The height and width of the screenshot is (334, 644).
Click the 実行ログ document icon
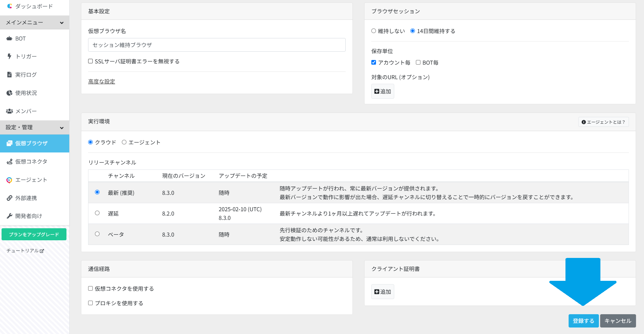pos(9,75)
